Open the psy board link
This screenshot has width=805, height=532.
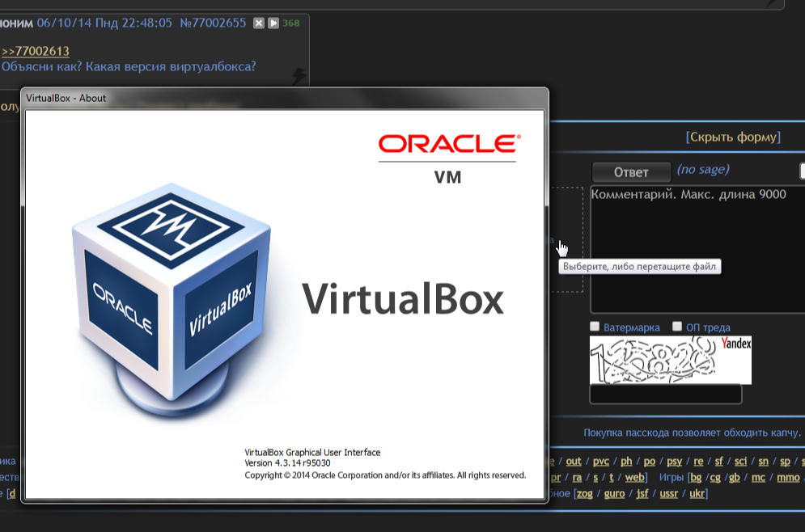(x=674, y=461)
